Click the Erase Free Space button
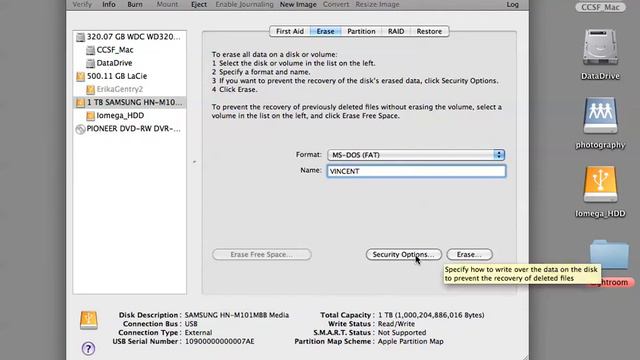The width and height of the screenshot is (640, 360). [262, 254]
